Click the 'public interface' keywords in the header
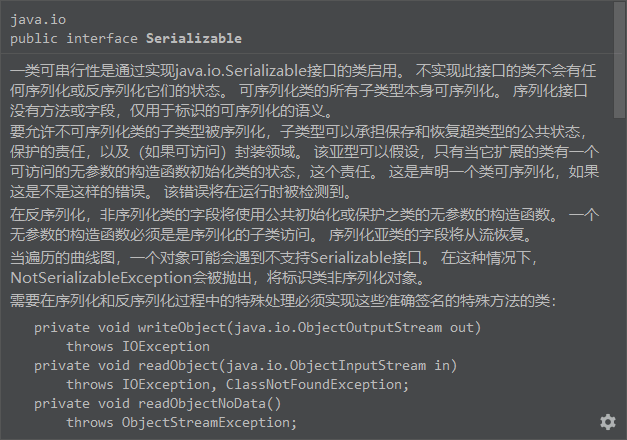Viewport: 627px width, 440px height. click(x=74, y=39)
